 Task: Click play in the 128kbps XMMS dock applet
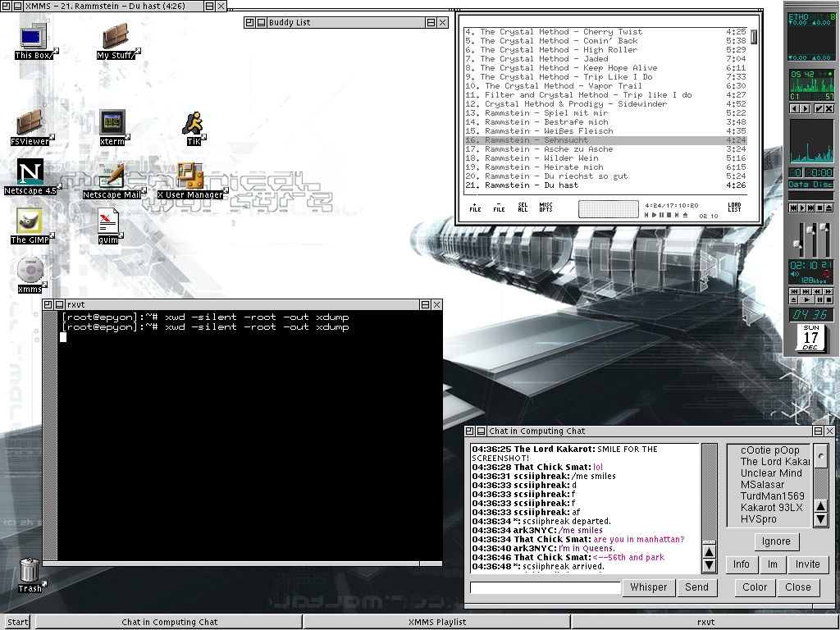(x=807, y=300)
